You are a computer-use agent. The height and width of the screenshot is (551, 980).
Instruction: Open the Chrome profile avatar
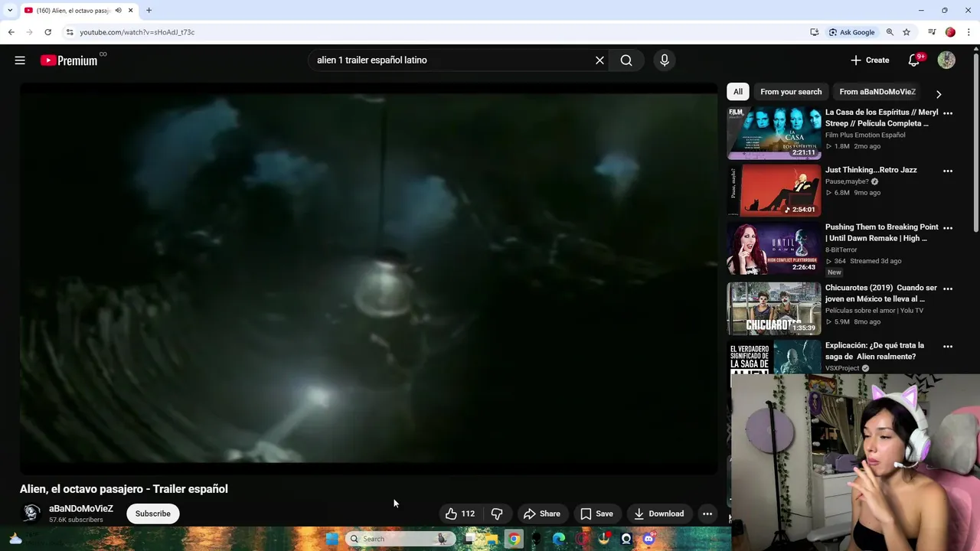(x=950, y=32)
